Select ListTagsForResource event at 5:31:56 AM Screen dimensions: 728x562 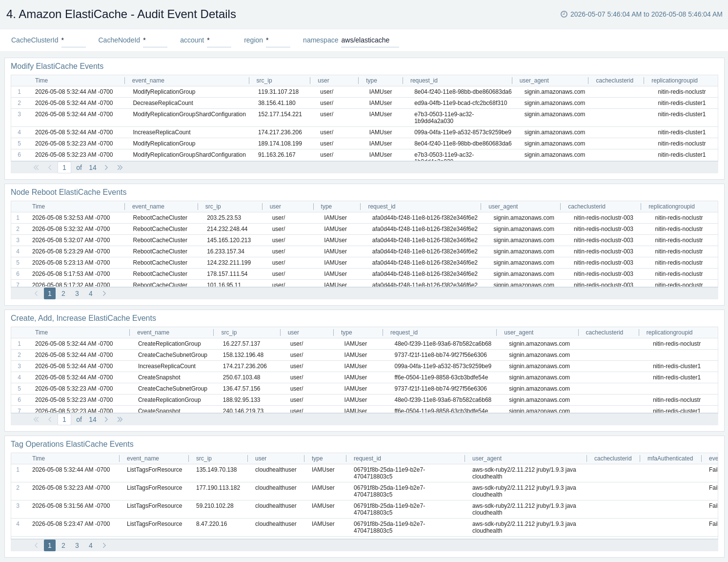(x=154, y=506)
